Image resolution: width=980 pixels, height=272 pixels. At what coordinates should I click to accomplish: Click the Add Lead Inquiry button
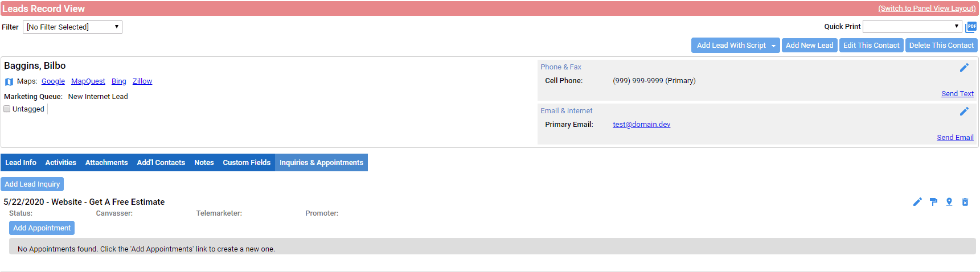tap(32, 184)
